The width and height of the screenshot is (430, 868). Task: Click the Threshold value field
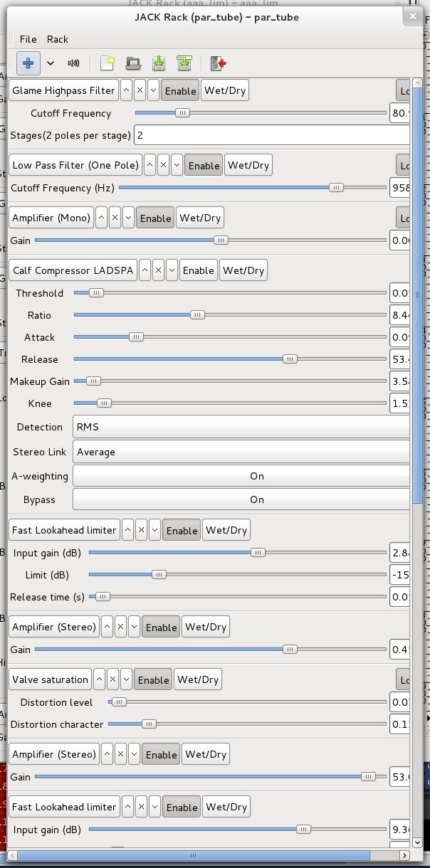(400, 292)
